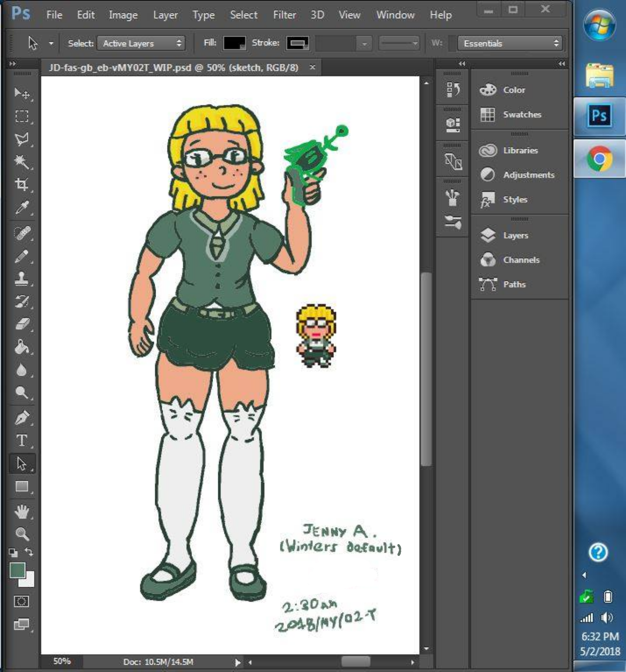Select the History Brush tool

coord(22,301)
